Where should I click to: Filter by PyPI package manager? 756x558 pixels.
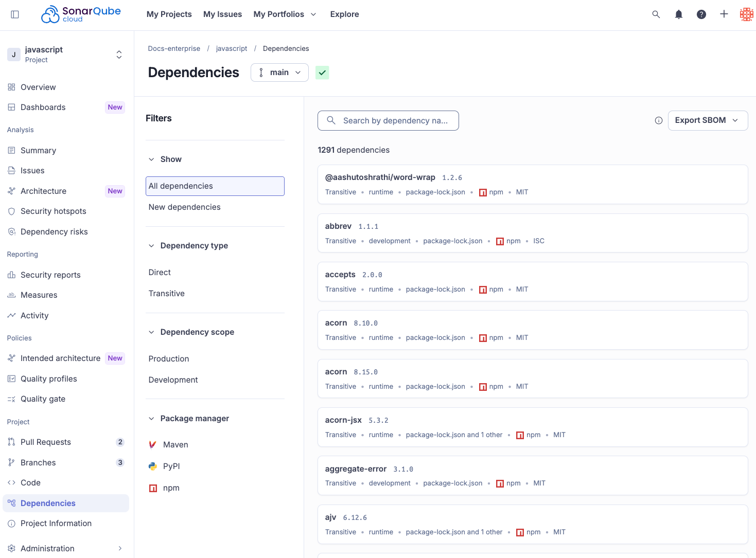tap(215, 466)
